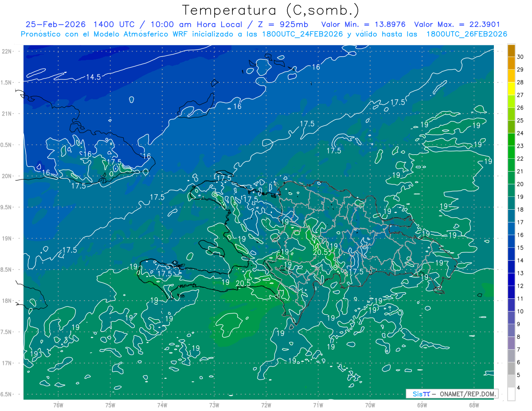The width and height of the screenshot is (532, 411).
Task: Click the "22N" latitude axis label
Action: (x=6, y=51)
